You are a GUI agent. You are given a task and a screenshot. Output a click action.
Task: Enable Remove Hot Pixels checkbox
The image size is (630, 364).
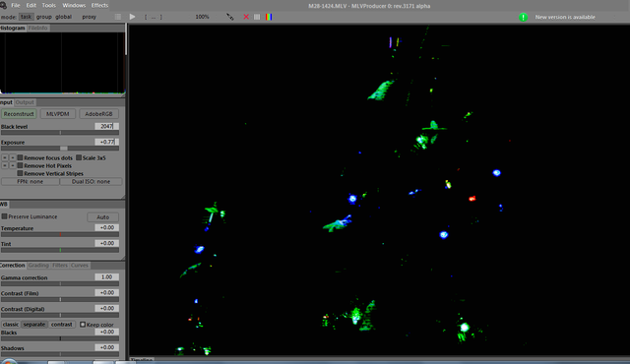(20, 165)
